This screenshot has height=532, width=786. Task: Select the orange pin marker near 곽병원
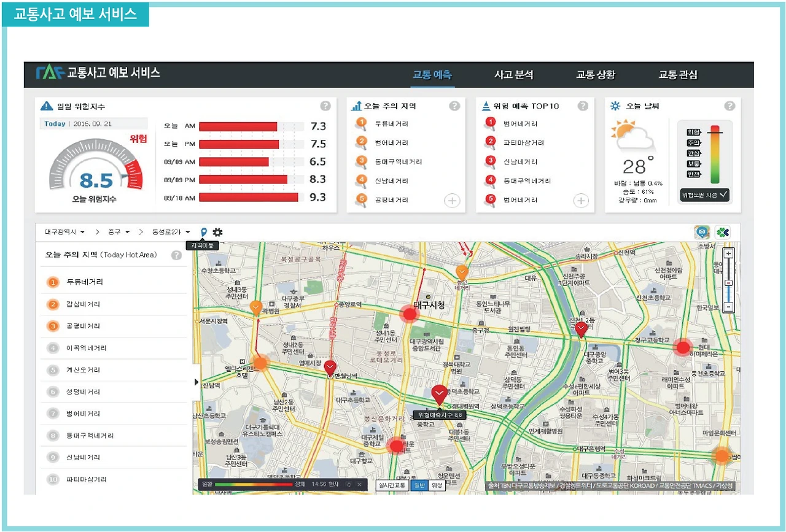pos(257,308)
